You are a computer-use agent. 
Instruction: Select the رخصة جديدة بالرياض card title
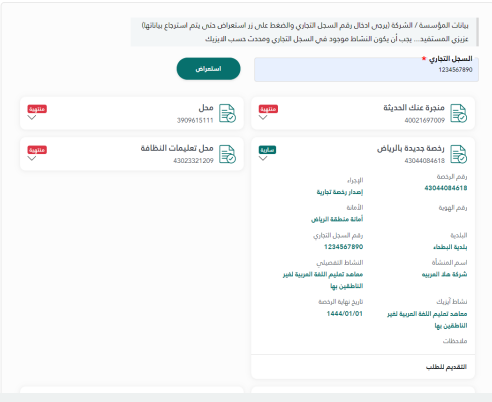point(410,148)
